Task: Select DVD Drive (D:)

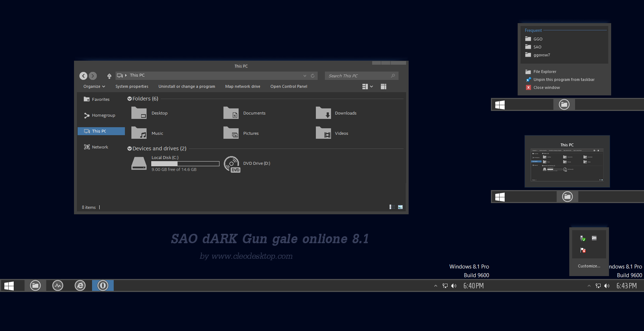Action: click(247, 164)
